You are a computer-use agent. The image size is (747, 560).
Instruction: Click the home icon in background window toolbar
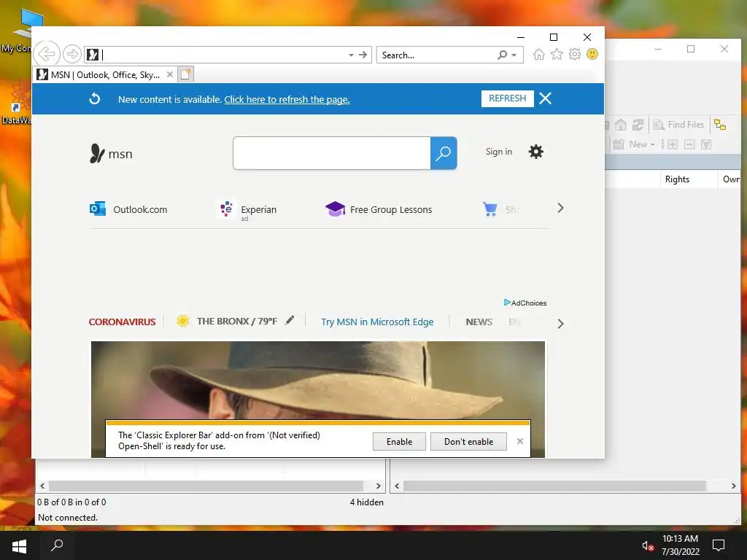(620, 125)
